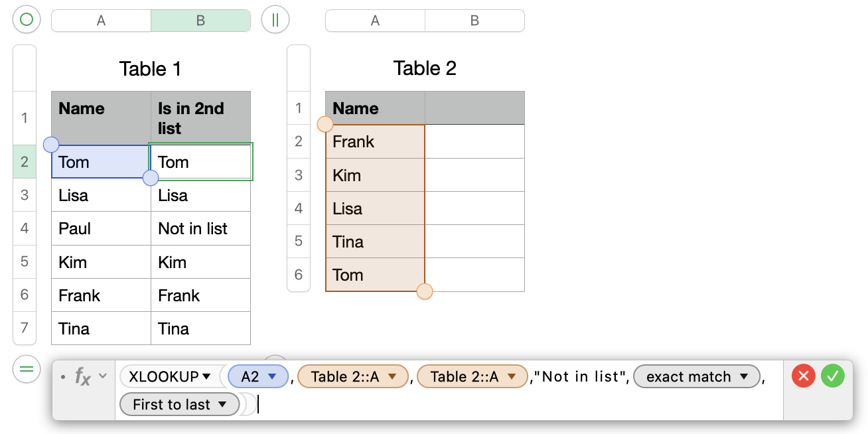Click cell containing Paul in Table 1
This screenshot has width=868, height=434.
click(x=101, y=229)
